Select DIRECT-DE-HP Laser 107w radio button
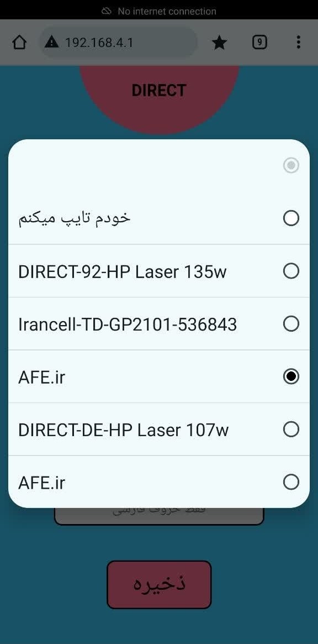This screenshot has width=318, height=644. (x=291, y=429)
